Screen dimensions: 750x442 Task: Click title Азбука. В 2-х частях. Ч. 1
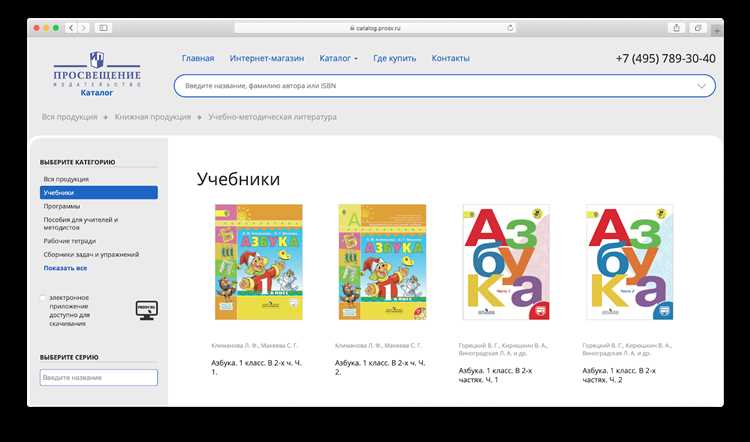click(495, 375)
